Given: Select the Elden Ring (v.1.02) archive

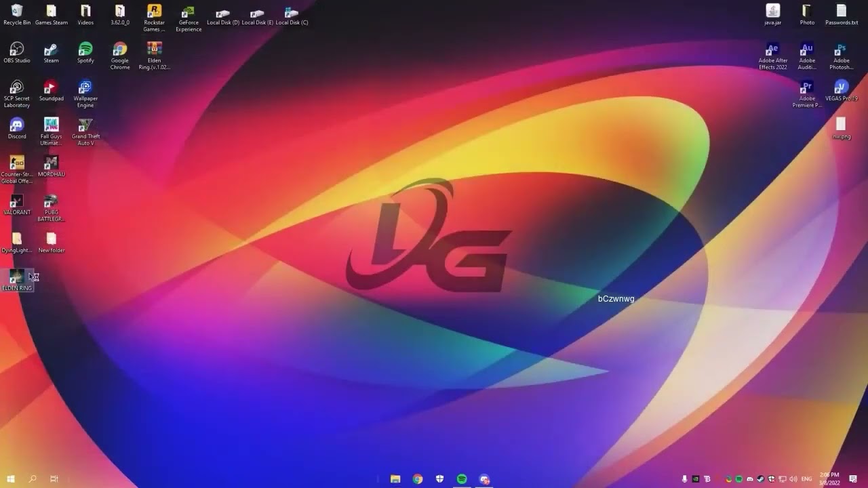Looking at the screenshot, I should coord(154,56).
